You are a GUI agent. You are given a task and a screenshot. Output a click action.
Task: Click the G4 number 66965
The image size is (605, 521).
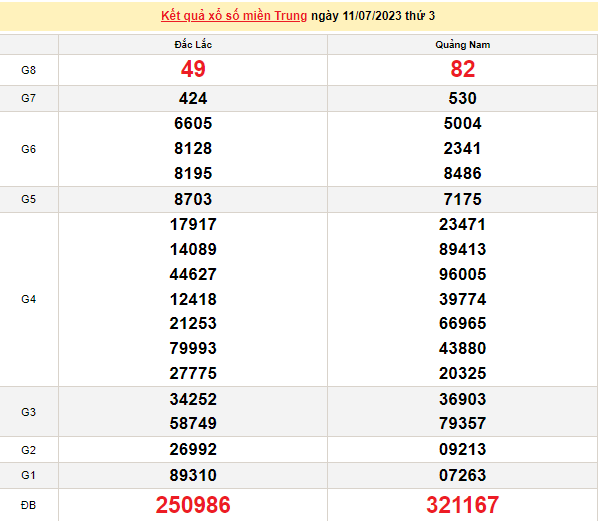coord(462,324)
